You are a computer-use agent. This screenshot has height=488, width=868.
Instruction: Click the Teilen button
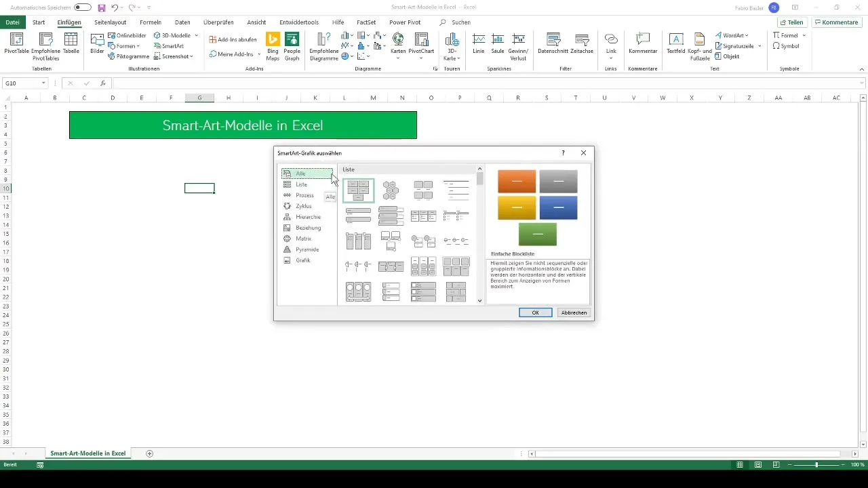tap(791, 22)
